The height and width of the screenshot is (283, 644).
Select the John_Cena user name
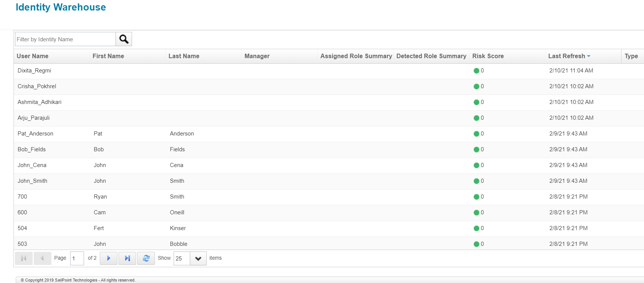[x=32, y=165]
